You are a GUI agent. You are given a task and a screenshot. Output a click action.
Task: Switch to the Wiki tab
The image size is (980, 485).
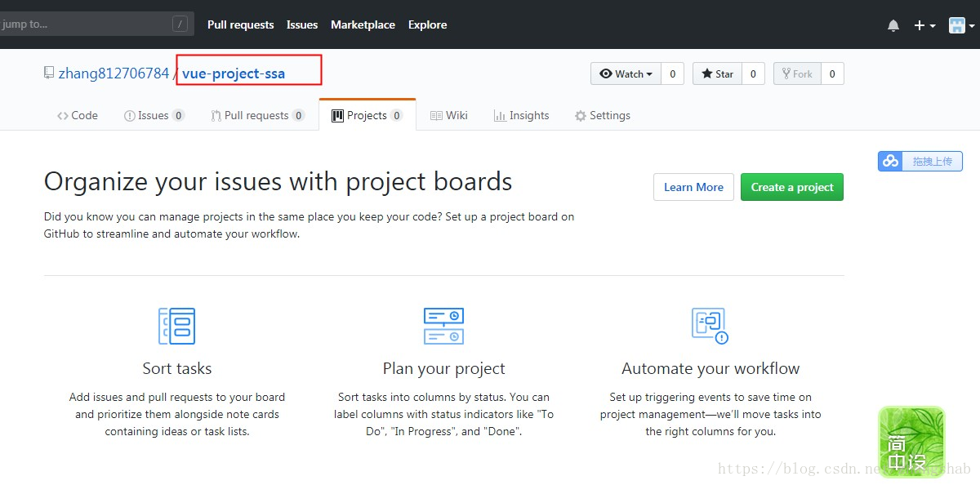(x=449, y=116)
